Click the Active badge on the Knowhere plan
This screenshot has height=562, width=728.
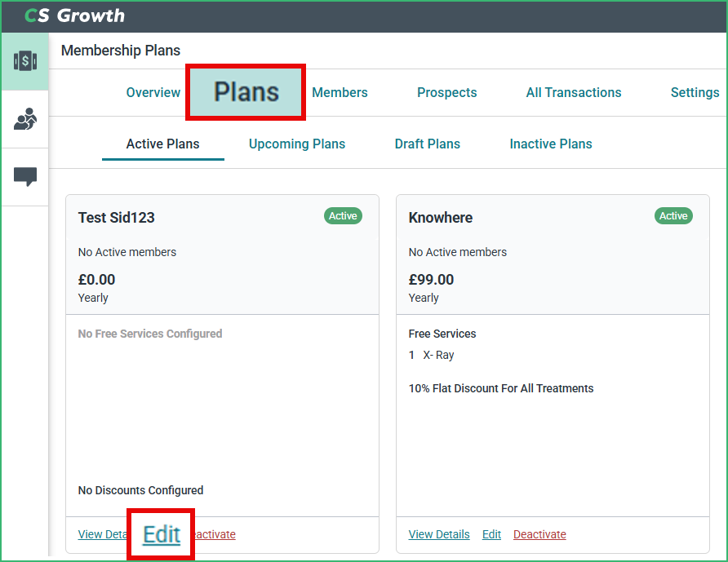click(x=673, y=215)
